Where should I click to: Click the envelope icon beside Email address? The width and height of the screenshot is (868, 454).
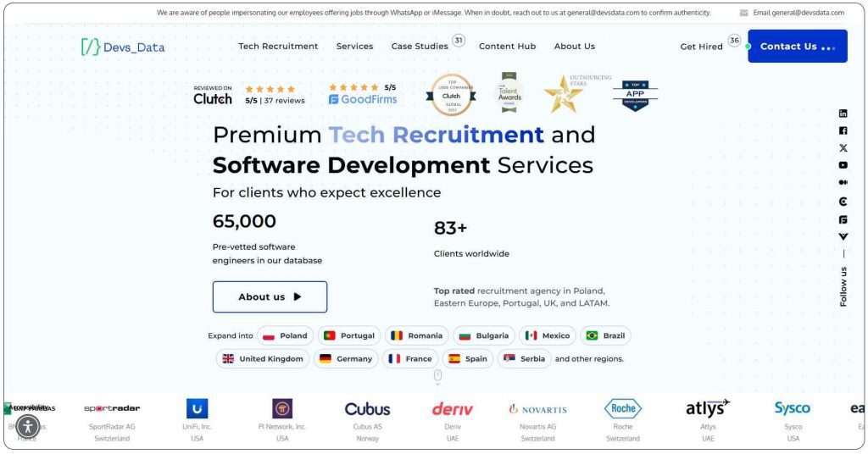pos(743,13)
